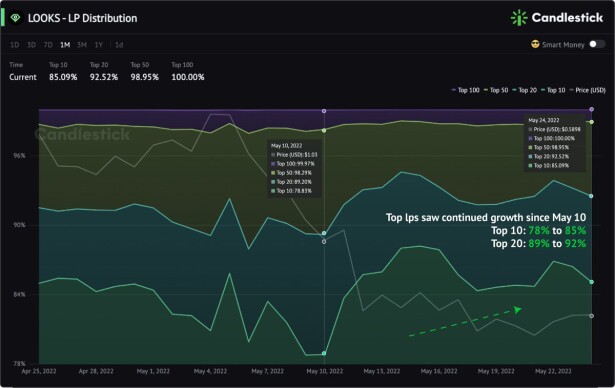The width and height of the screenshot is (615, 388).
Task: Toggle Top 20 series in legend
Action: 524,90
